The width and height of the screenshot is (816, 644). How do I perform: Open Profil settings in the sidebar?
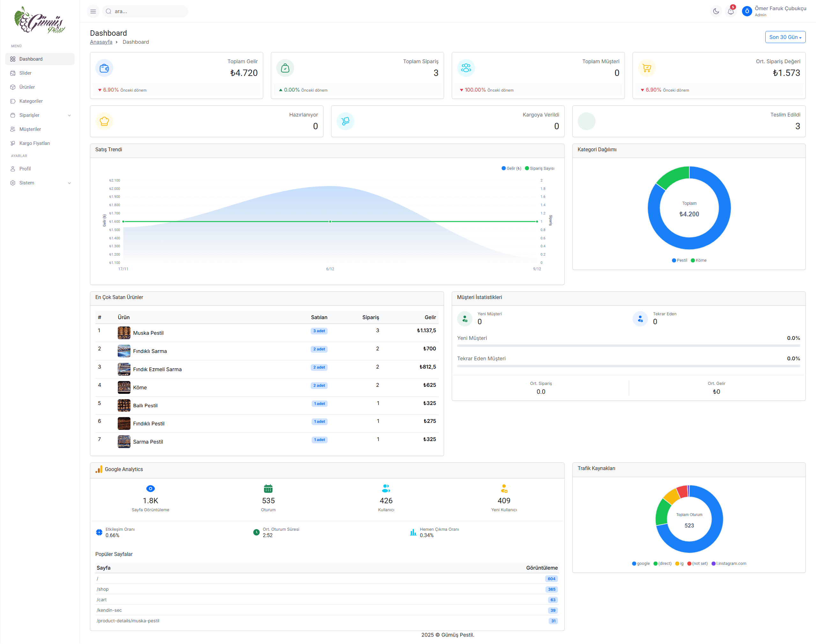[40, 169]
